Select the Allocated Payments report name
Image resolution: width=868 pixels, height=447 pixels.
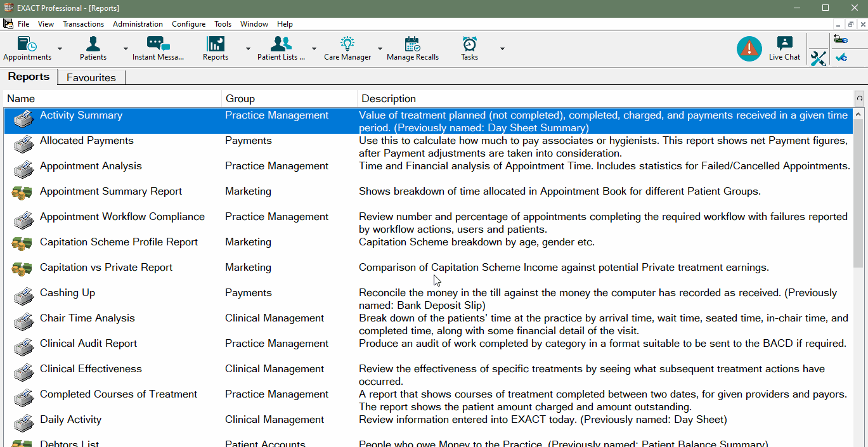(x=87, y=141)
